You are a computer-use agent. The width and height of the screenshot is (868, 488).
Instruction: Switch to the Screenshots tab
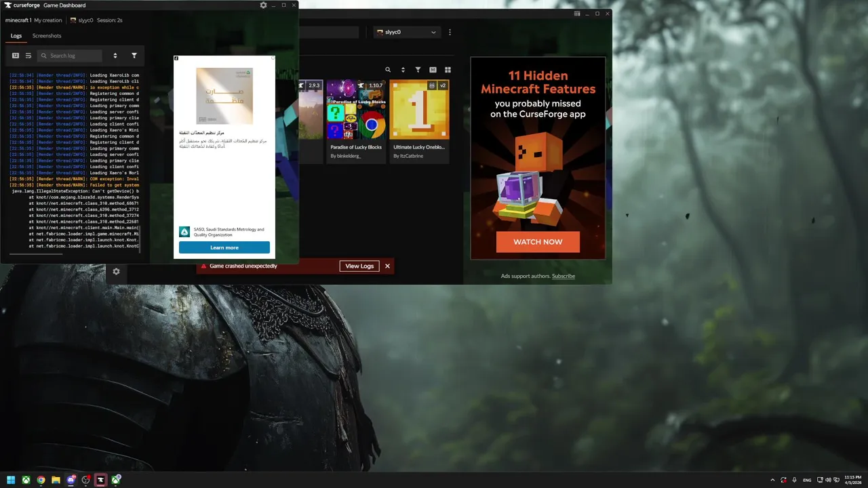(47, 36)
